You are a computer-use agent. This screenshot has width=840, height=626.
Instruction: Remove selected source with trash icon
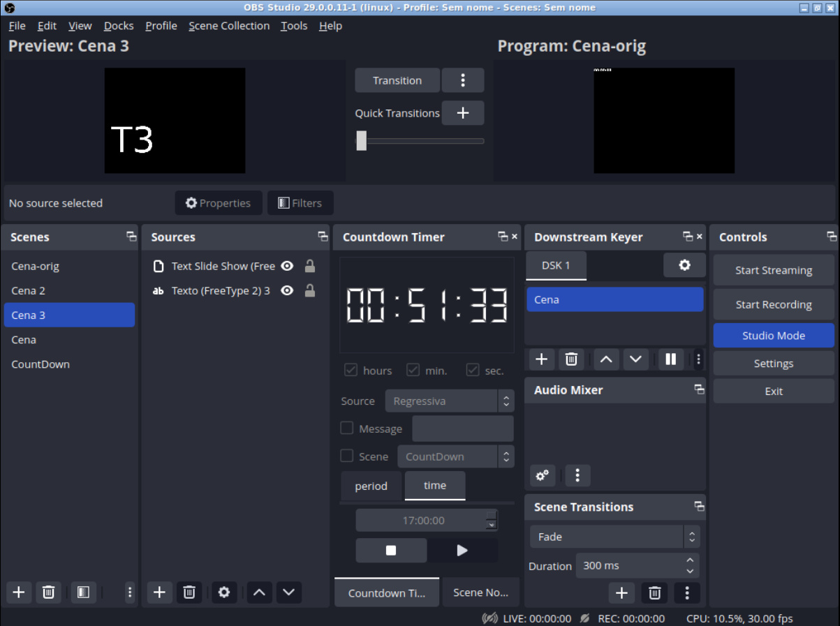coord(189,593)
